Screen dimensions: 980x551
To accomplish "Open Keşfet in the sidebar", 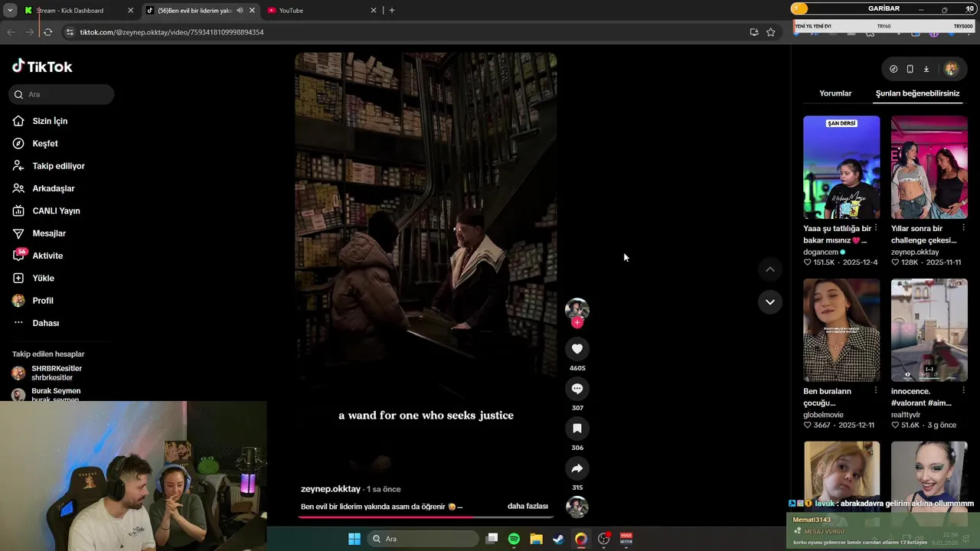I will [44, 144].
